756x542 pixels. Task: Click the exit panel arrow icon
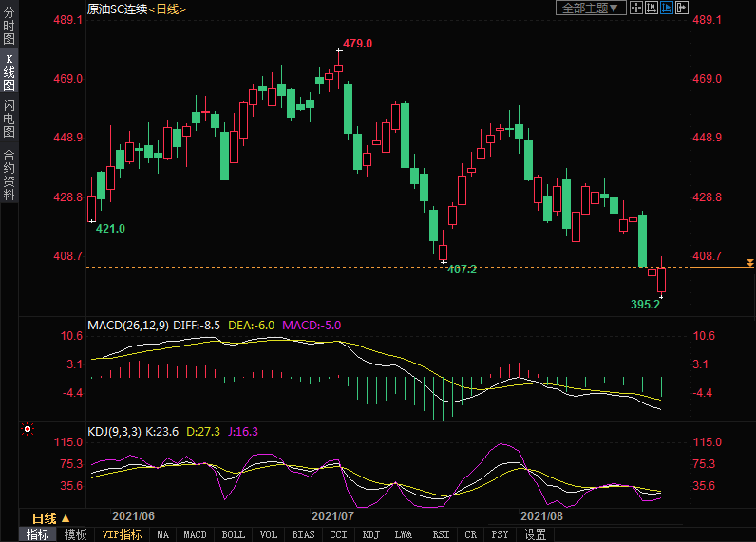pos(682,9)
